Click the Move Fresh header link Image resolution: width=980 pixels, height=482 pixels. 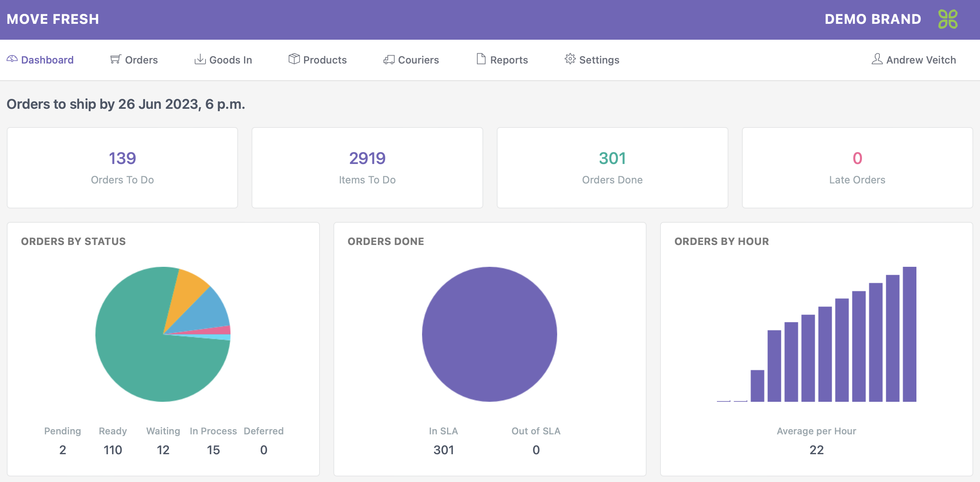(x=53, y=19)
